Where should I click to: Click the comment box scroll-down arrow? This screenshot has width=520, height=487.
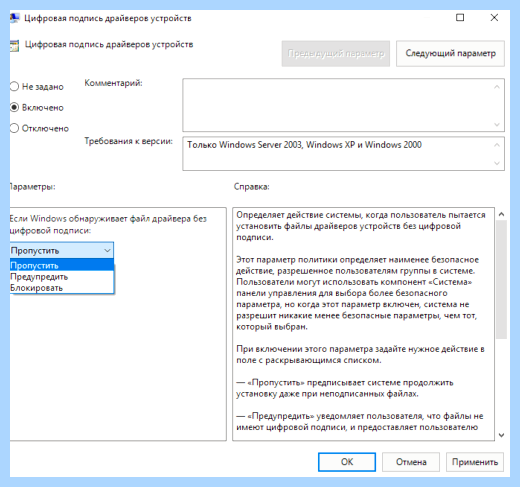pyautogui.click(x=497, y=124)
